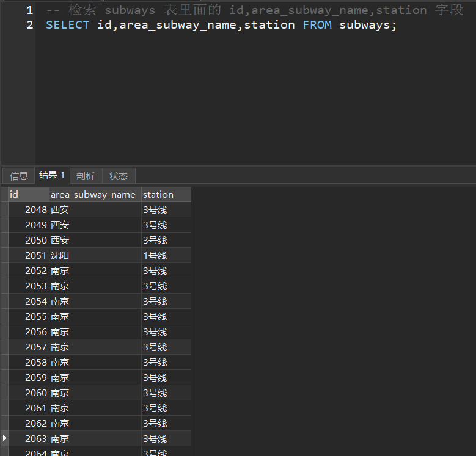Select the 西安 cell in row 2048
The height and width of the screenshot is (456, 476).
[x=95, y=209]
